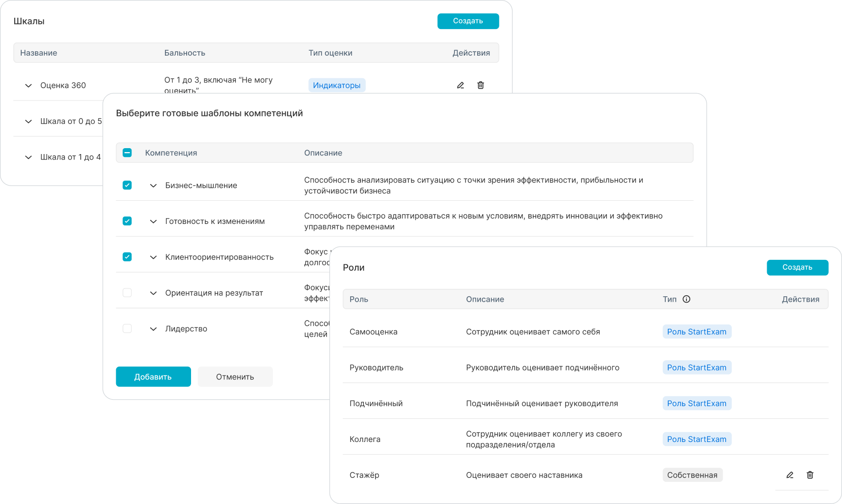Uncheck the Готовность к изменениям checkbox

[x=127, y=221]
